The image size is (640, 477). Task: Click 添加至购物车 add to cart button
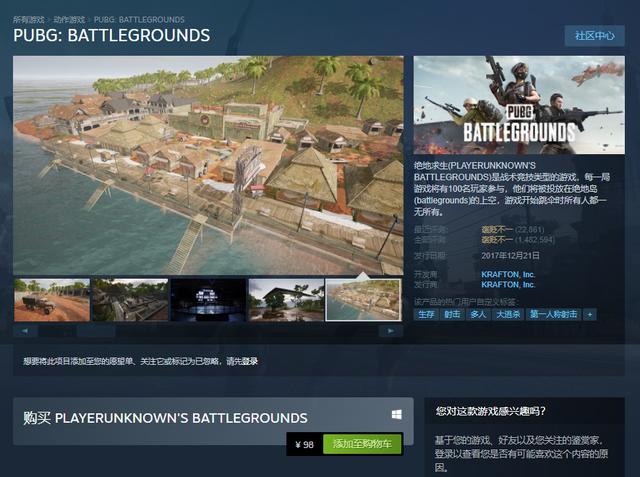[x=362, y=444]
